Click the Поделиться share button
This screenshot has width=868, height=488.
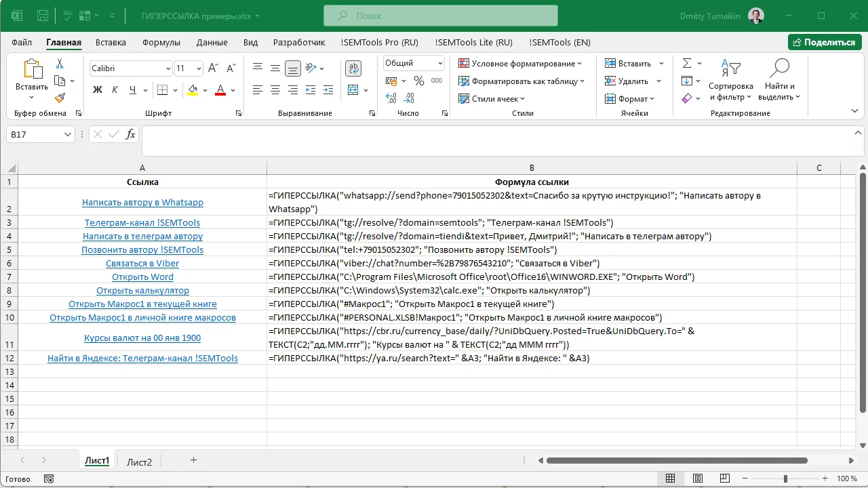(825, 42)
